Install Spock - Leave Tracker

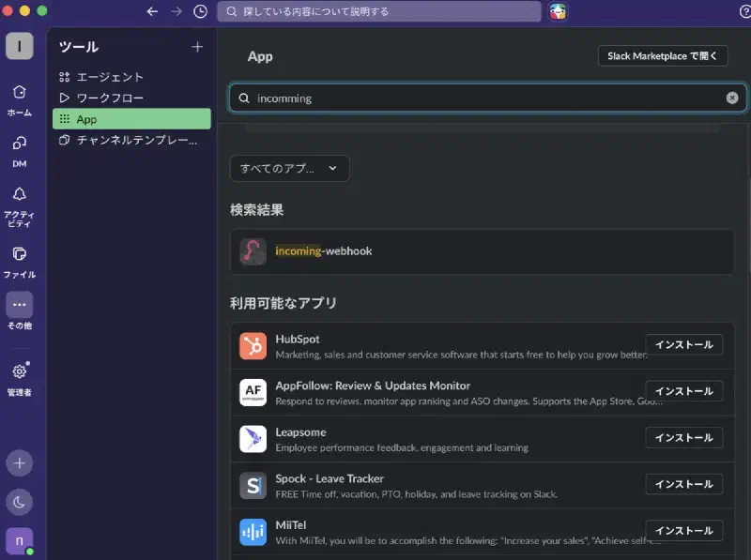(684, 484)
